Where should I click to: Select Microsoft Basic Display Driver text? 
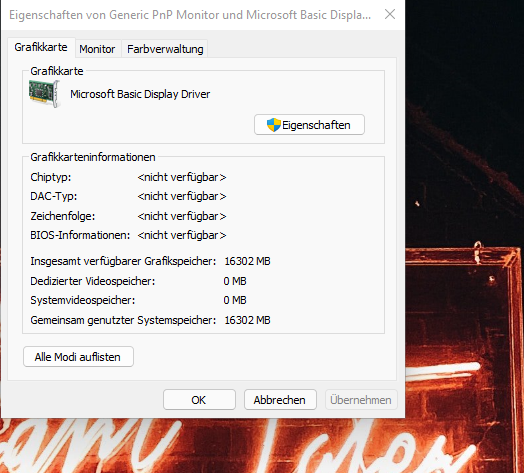pos(140,94)
